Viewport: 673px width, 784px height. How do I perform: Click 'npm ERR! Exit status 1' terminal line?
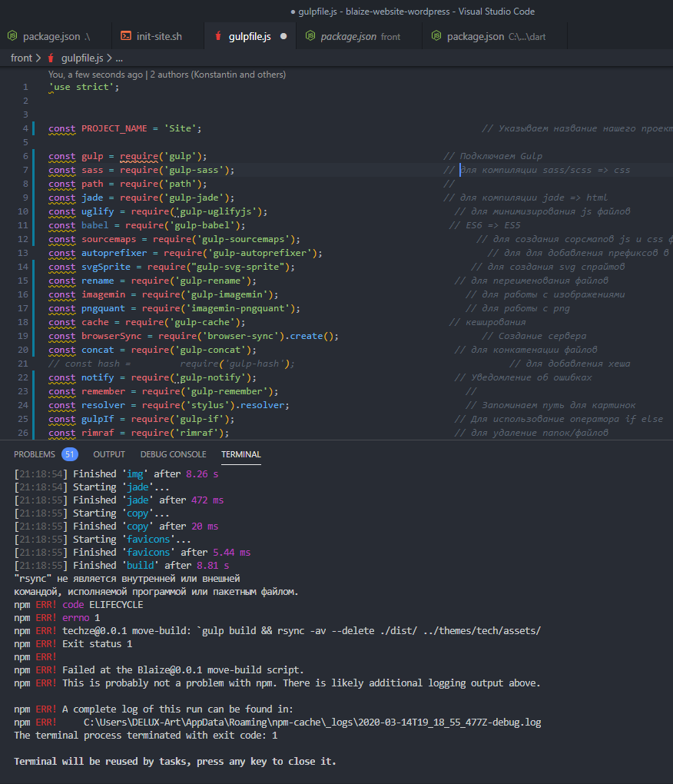coord(73,643)
